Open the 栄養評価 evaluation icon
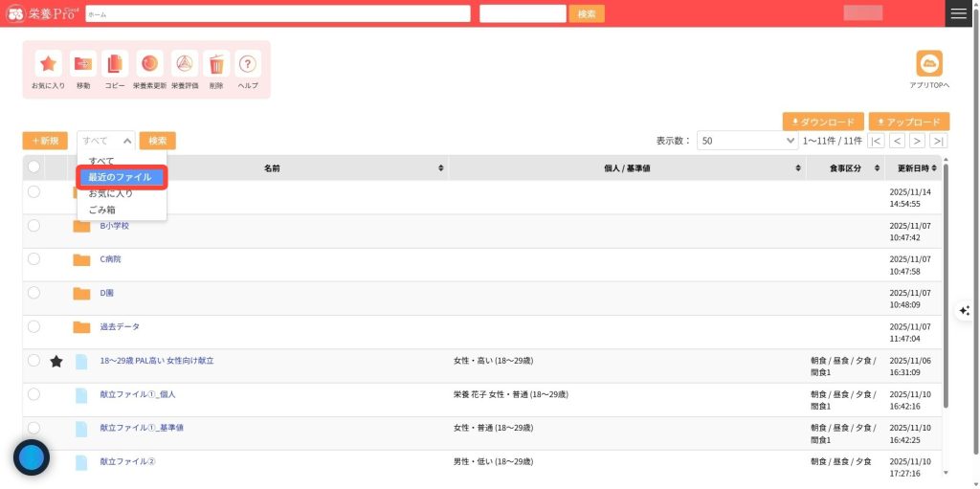 pos(185,64)
